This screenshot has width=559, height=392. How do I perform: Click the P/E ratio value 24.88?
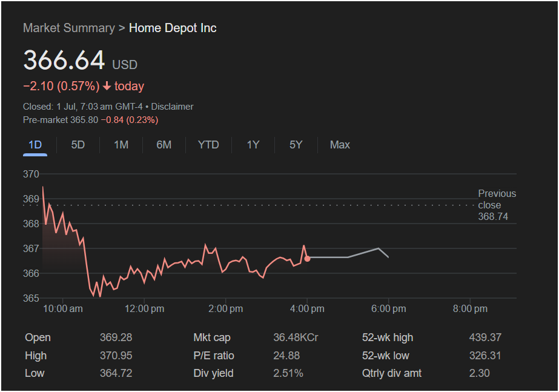pos(286,356)
